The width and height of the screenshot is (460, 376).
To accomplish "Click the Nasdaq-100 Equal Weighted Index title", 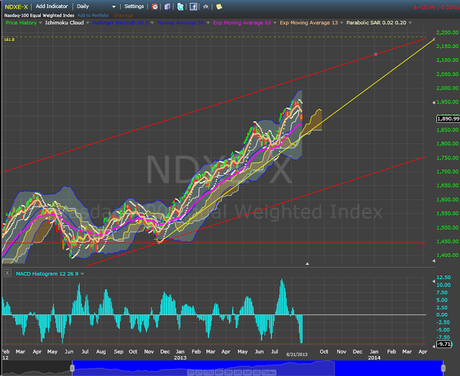I will [39, 15].
